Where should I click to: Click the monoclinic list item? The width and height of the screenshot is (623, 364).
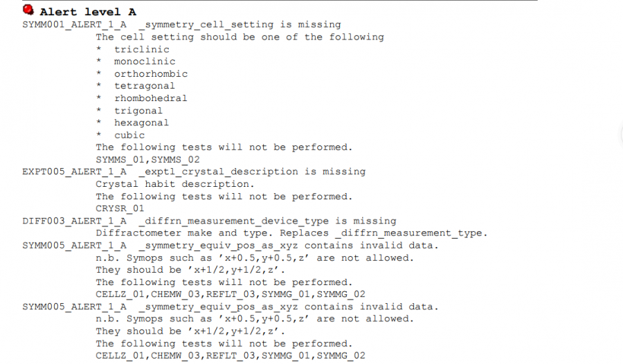point(145,62)
